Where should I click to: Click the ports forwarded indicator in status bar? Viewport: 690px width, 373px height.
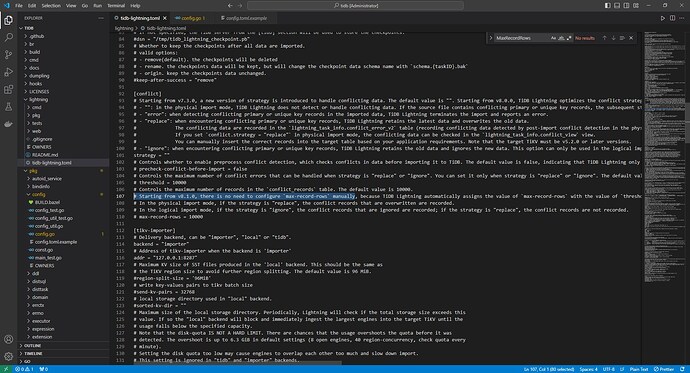(44, 369)
